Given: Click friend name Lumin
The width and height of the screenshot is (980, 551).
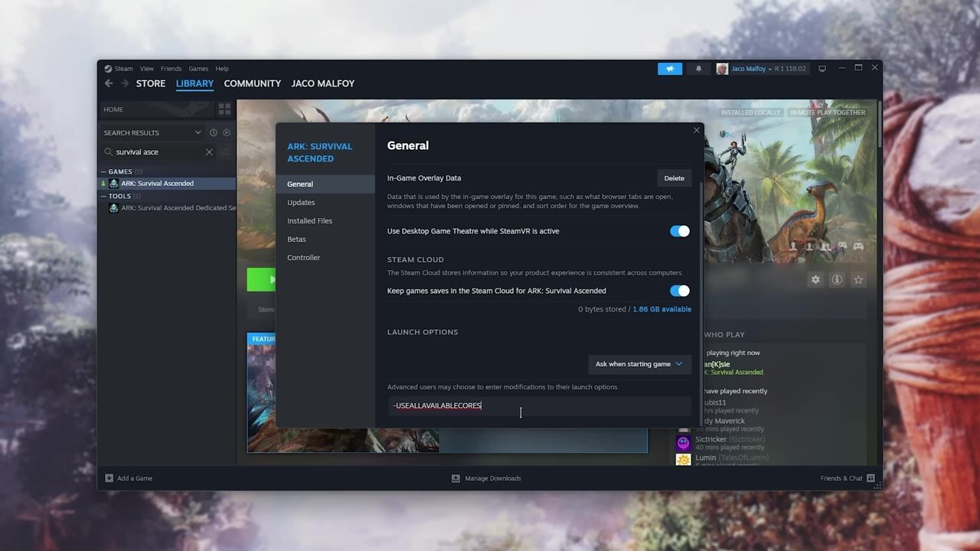Looking at the screenshot, I should click(705, 458).
